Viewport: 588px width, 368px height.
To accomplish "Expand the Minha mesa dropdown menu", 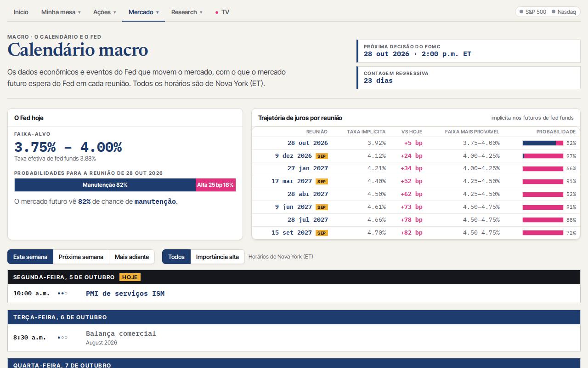I will click(x=61, y=12).
